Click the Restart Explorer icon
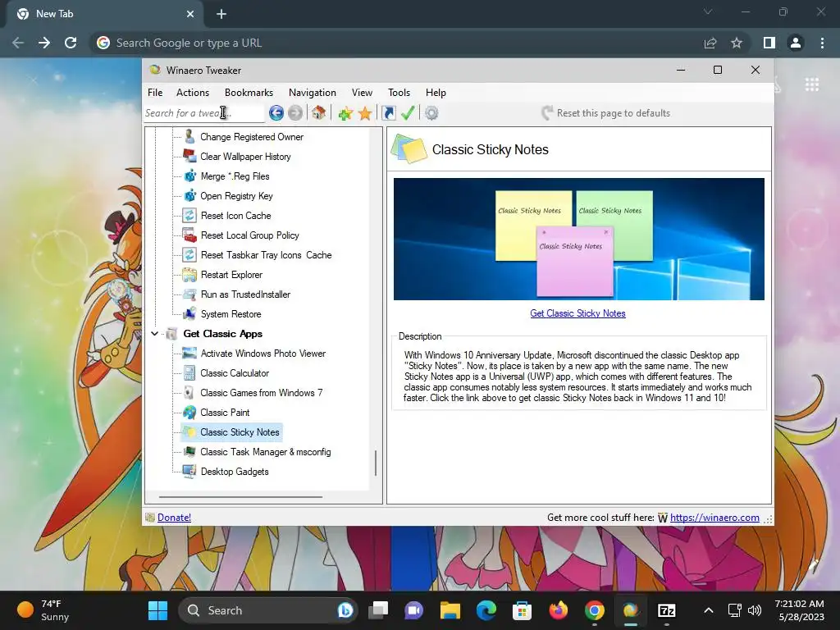This screenshot has height=630, width=840. pyautogui.click(x=189, y=274)
